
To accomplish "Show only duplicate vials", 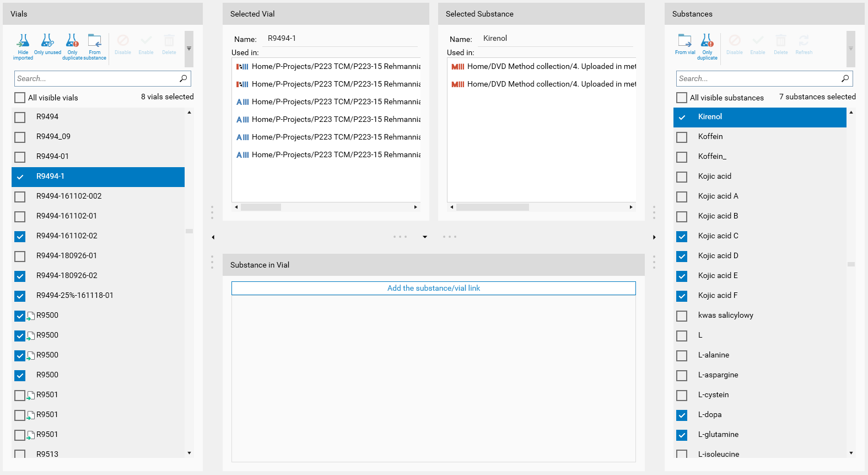I will pos(72,47).
